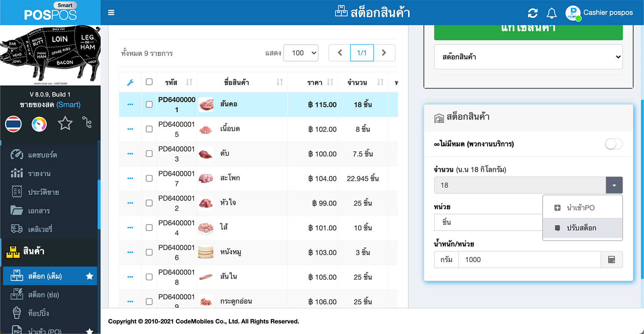This screenshot has width=644, height=334.
Task: Check the box for ตับ row
Action: pos(149,154)
